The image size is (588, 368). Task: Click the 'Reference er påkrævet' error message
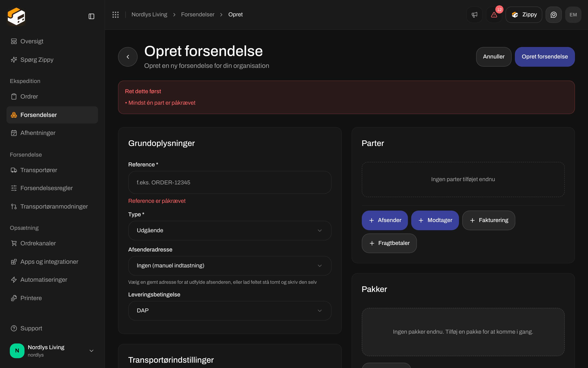(x=157, y=201)
